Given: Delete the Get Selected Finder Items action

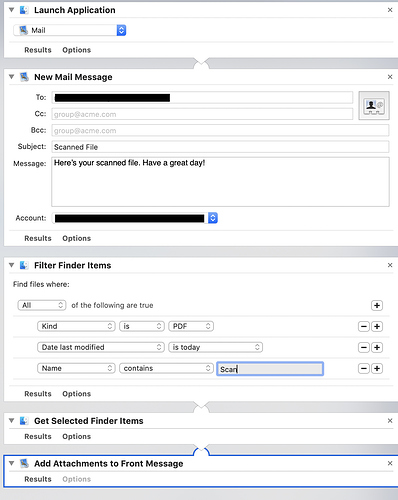Looking at the screenshot, I should [390, 421].
